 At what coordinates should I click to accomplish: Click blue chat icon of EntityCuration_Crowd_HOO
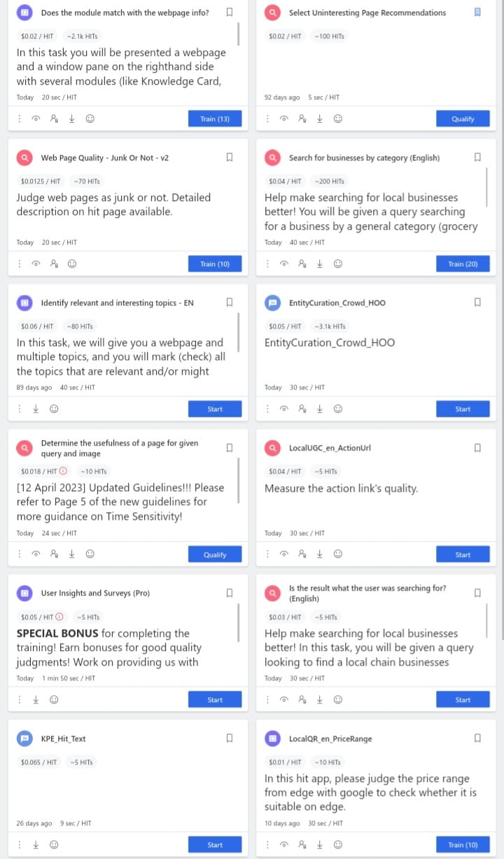(272, 303)
